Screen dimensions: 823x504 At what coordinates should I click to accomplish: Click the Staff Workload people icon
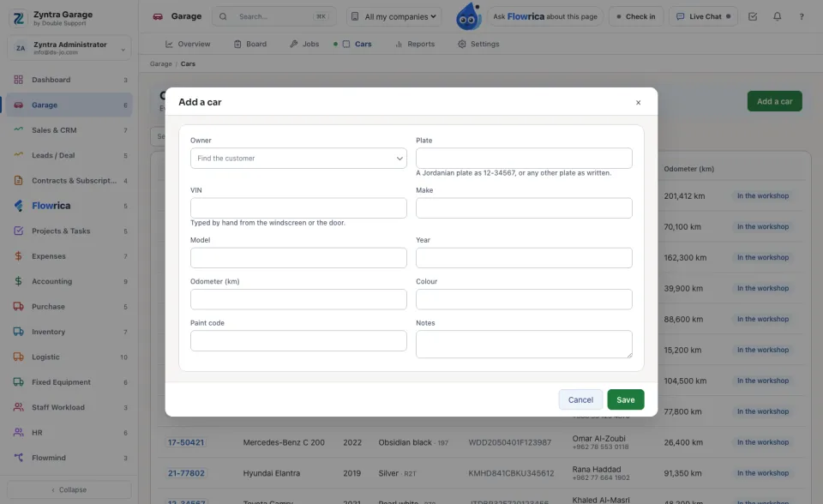(18, 407)
